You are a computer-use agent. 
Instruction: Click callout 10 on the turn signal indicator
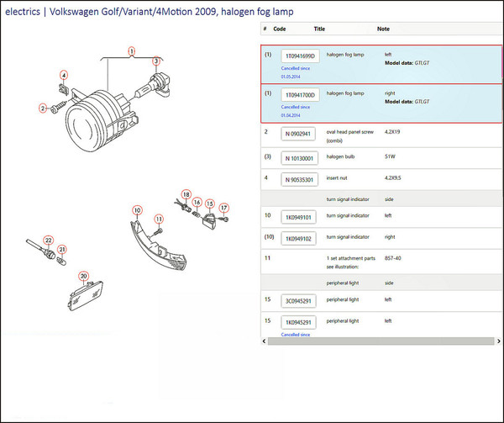[137, 209]
